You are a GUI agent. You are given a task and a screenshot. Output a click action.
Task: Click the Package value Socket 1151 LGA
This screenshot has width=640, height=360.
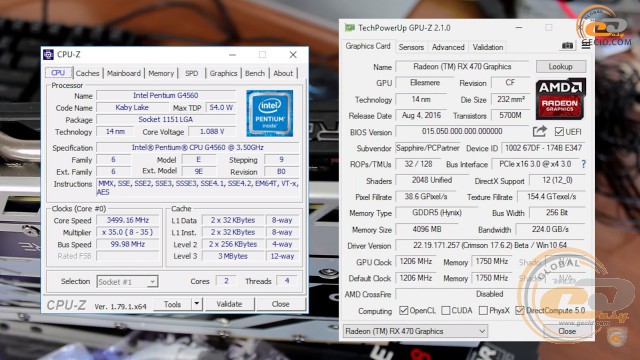click(166, 119)
